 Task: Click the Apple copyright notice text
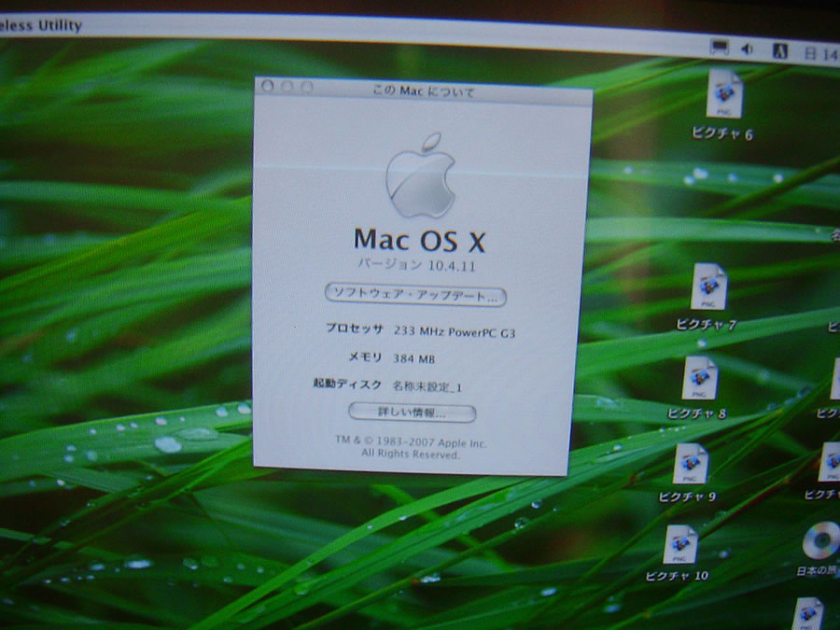tap(411, 448)
